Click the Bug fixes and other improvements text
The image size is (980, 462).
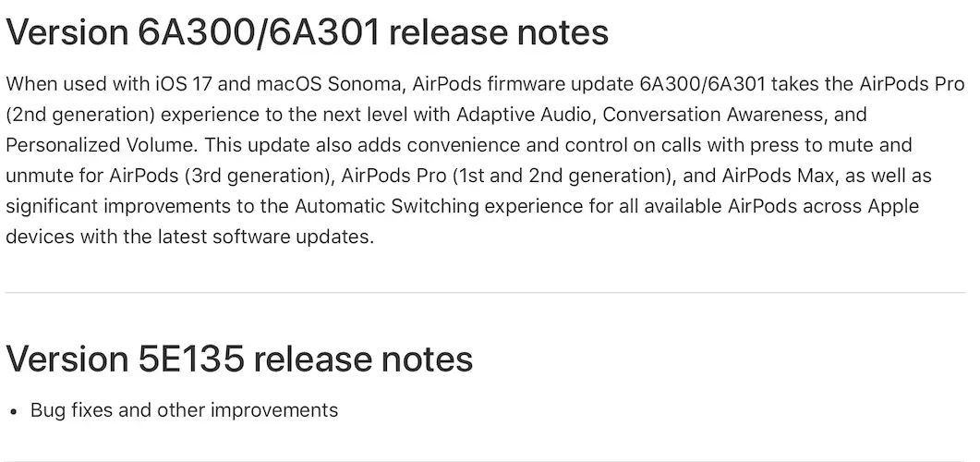coord(184,409)
